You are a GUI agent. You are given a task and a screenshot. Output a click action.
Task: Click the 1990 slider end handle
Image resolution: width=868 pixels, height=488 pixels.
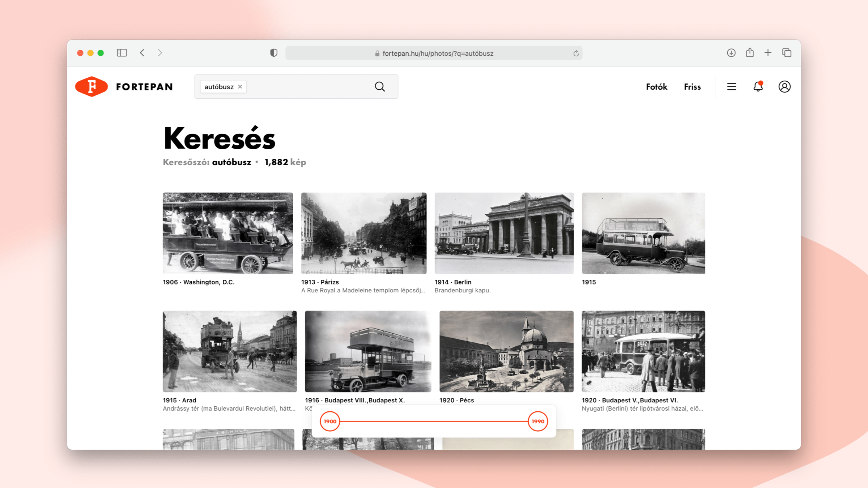tap(538, 421)
